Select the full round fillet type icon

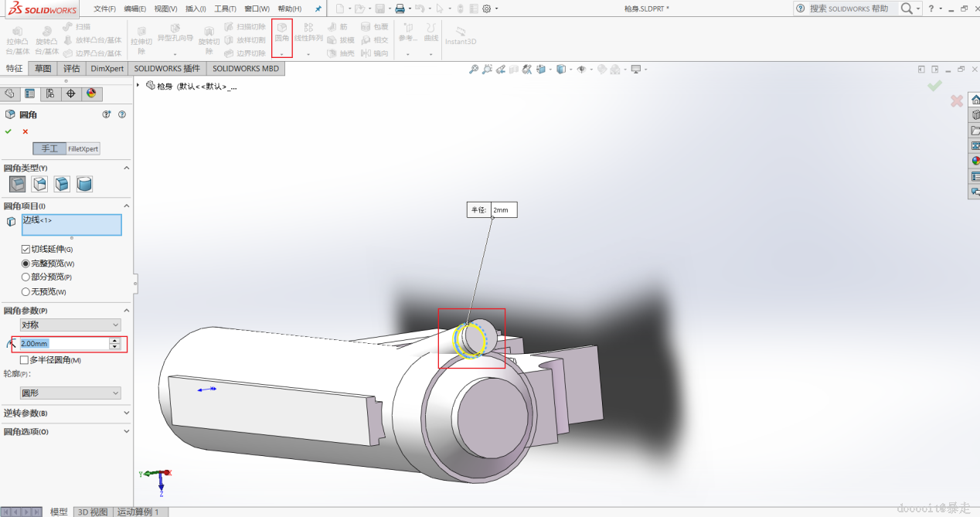(x=84, y=184)
